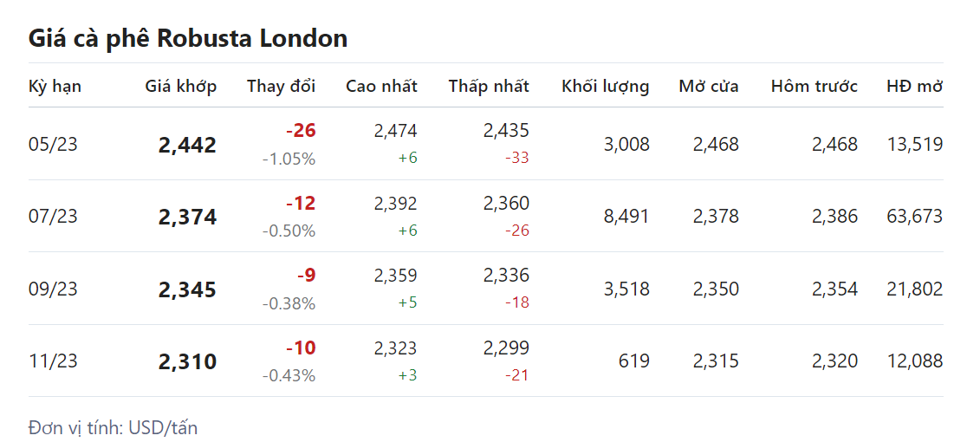
Task: Click the volume value 8,491
Action: 626,217
